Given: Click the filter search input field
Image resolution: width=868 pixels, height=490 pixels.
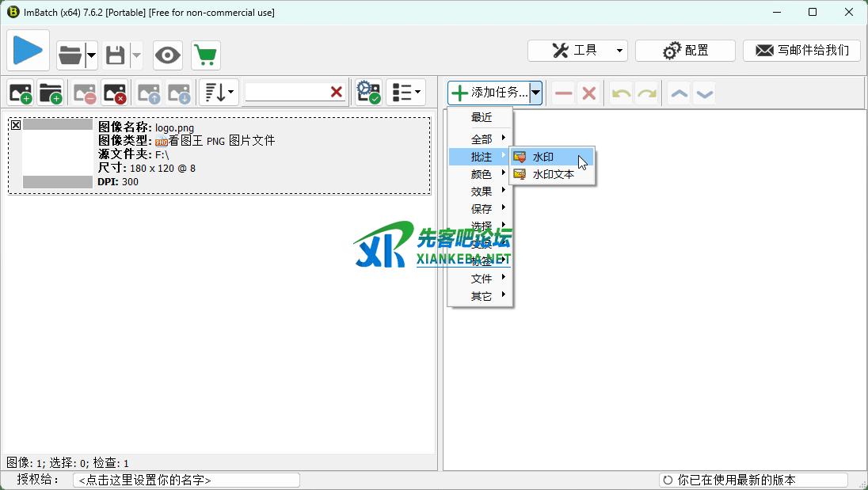Looking at the screenshot, I should pyautogui.click(x=286, y=93).
